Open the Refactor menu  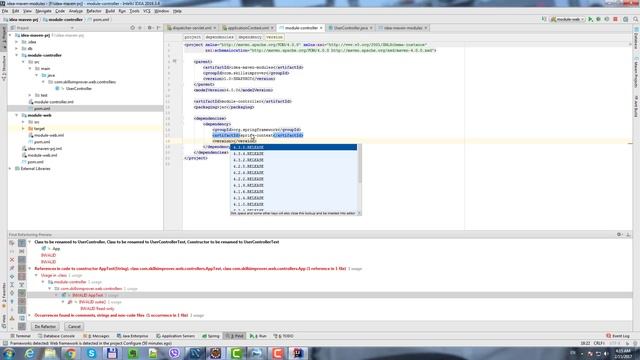click(93, 11)
